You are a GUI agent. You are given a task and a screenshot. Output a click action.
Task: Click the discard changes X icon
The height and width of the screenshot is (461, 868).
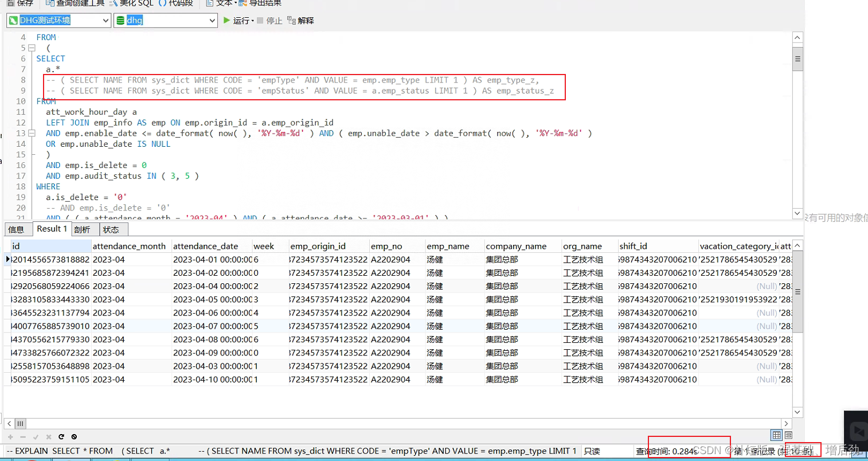(x=49, y=437)
